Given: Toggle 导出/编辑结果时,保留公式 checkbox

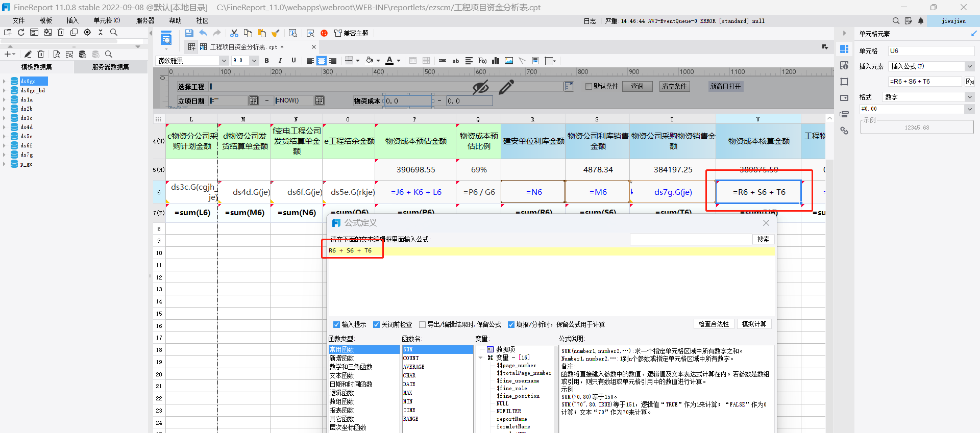Looking at the screenshot, I should (422, 324).
